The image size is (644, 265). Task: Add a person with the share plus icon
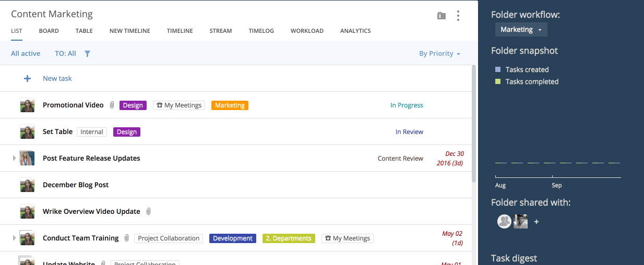click(536, 222)
